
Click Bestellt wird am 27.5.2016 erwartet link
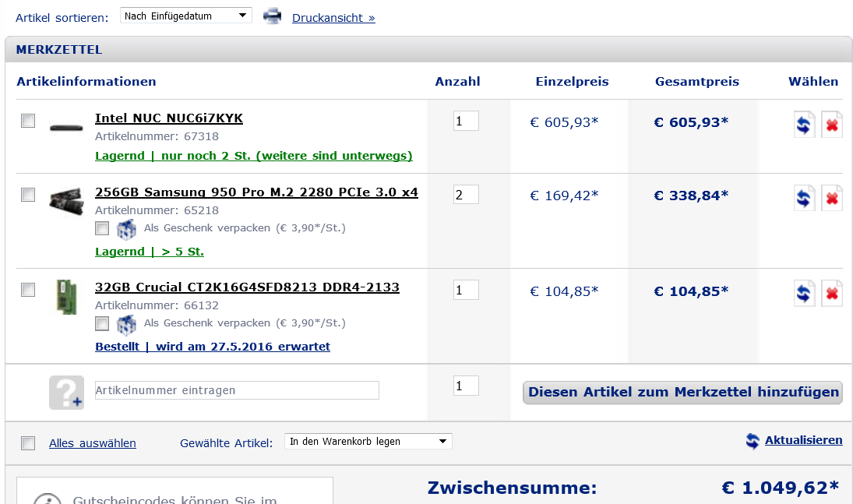[213, 347]
